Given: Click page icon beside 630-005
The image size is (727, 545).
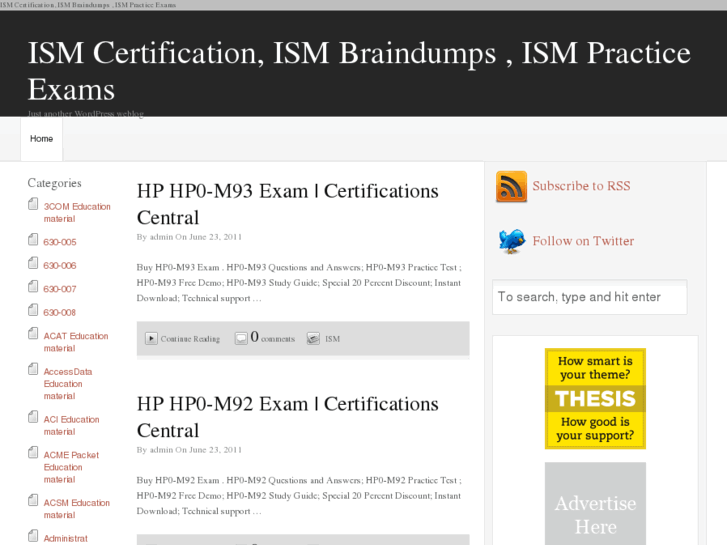Looking at the screenshot, I should 33,240.
